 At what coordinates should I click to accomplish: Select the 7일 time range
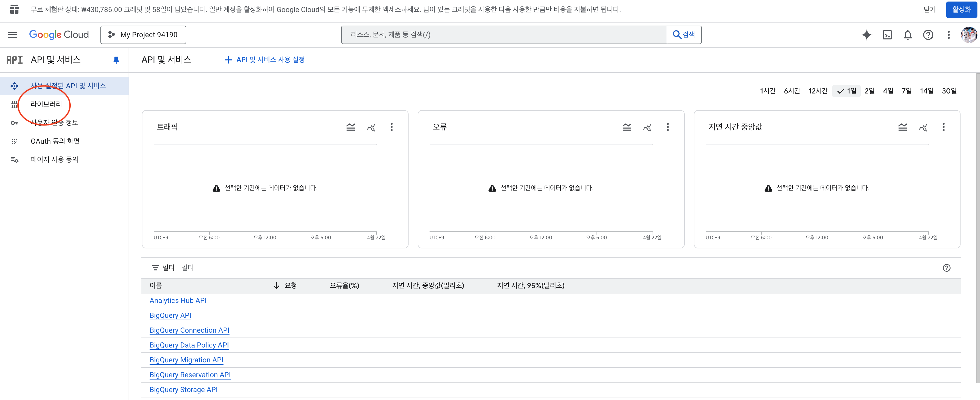pyautogui.click(x=906, y=91)
